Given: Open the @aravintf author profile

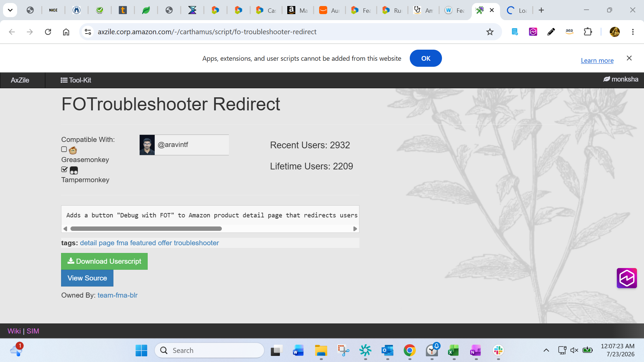Looking at the screenshot, I should coord(173,145).
